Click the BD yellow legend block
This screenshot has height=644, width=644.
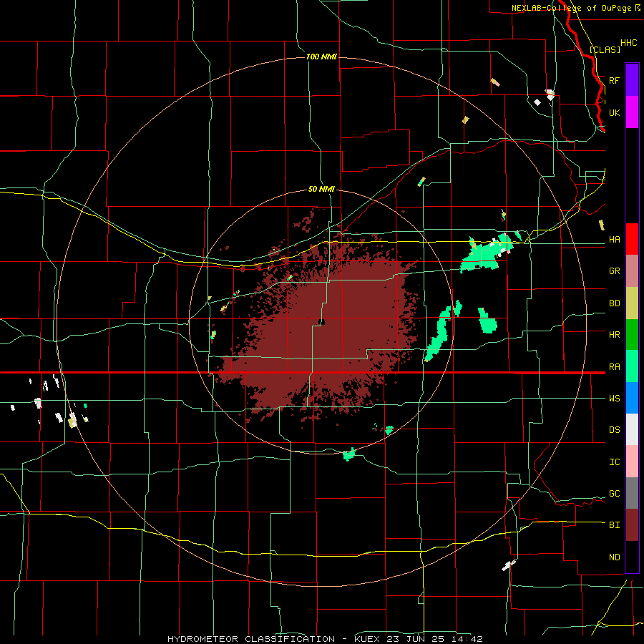[632, 303]
